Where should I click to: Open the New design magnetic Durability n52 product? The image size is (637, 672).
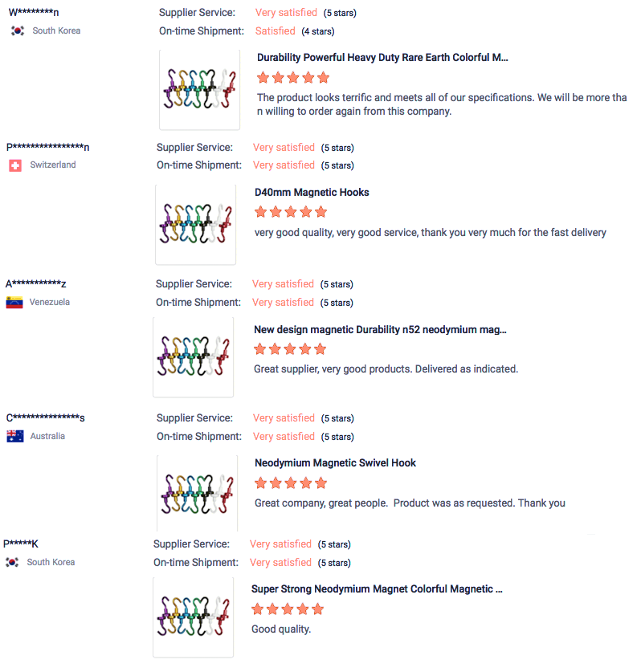tap(380, 329)
